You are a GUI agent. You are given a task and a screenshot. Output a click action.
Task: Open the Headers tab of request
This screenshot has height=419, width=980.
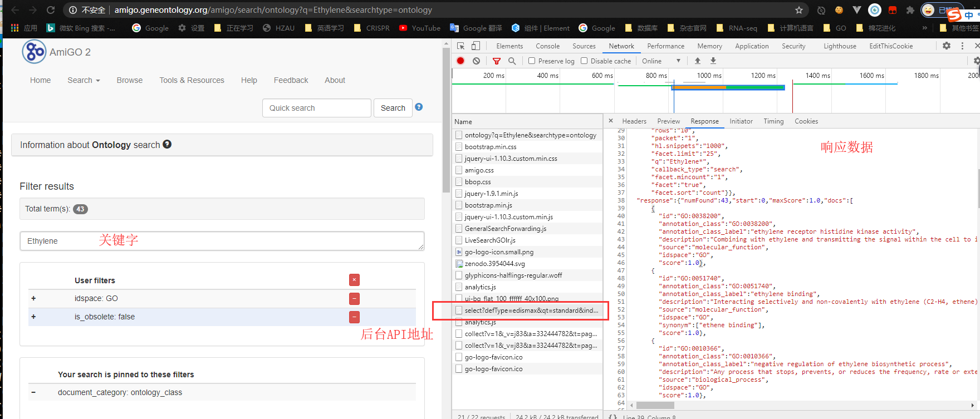(634, 121)
